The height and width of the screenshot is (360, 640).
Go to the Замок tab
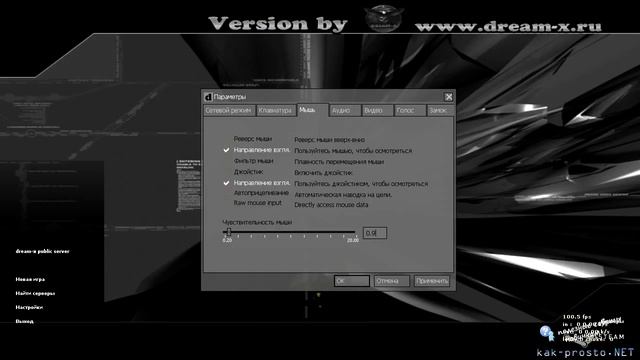(x=440, y=110)
